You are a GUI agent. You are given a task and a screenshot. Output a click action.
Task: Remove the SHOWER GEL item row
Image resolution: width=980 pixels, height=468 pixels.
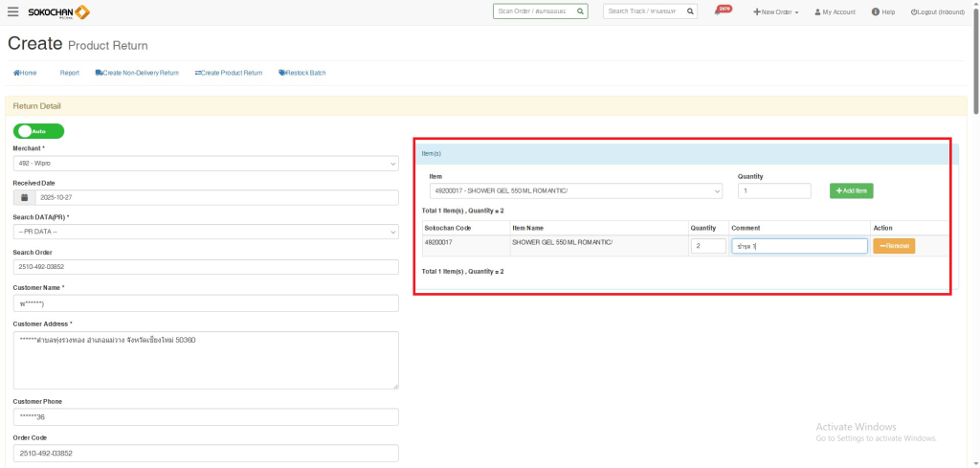click(893, 246)
